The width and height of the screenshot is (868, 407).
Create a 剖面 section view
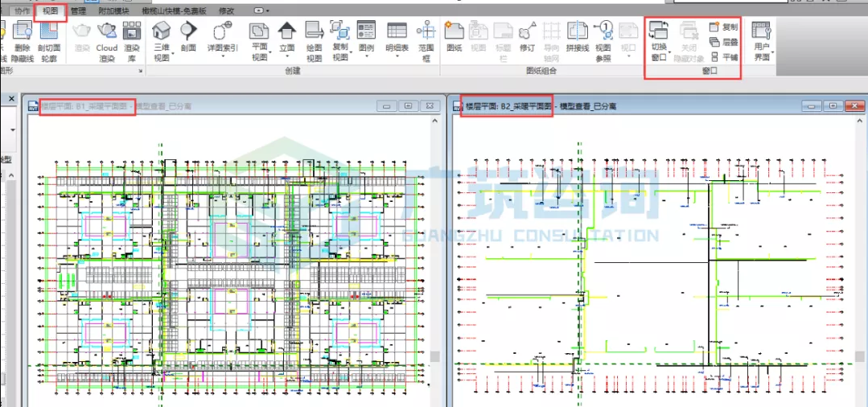tap(188, 36)
